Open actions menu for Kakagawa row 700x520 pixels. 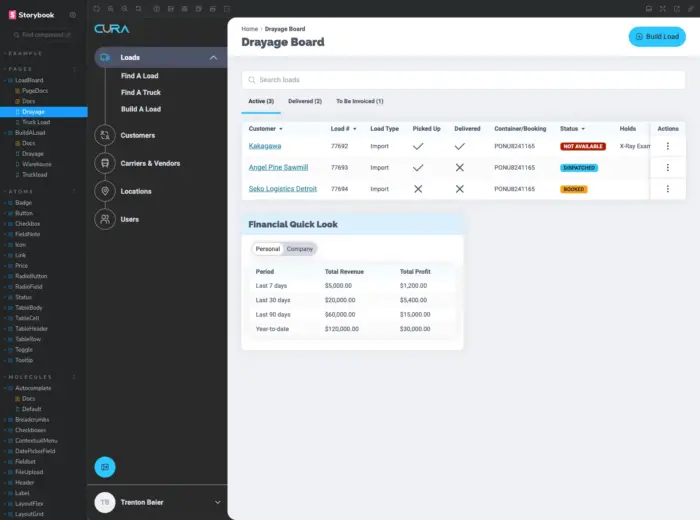tap(667, 146)
